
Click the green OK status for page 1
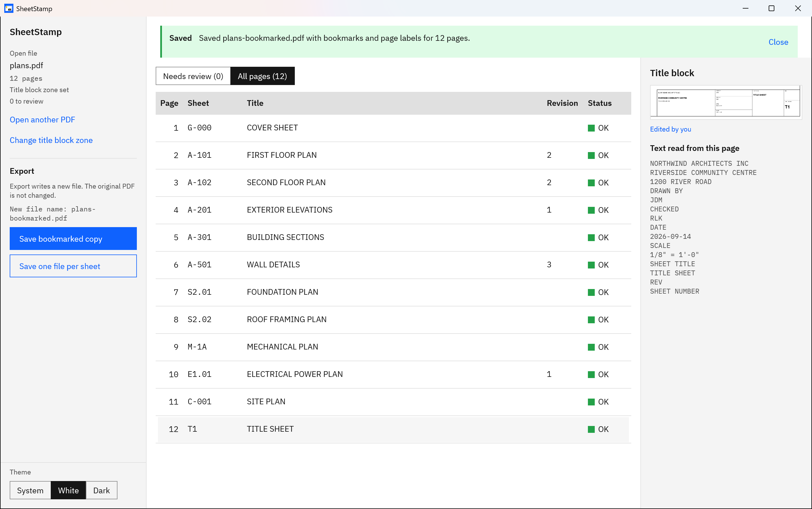pyautogui.click(x=598, y=128)
